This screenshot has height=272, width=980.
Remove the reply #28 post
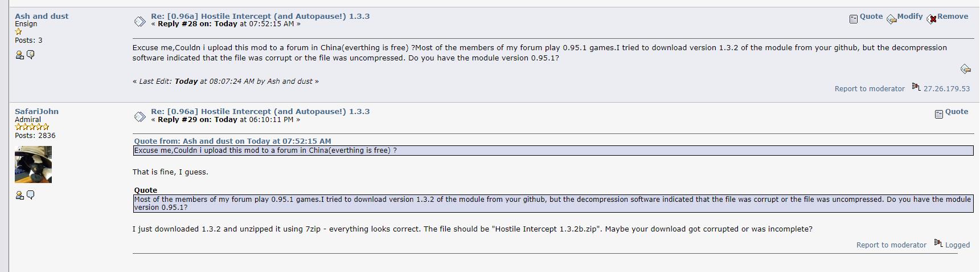click(952, 17)
